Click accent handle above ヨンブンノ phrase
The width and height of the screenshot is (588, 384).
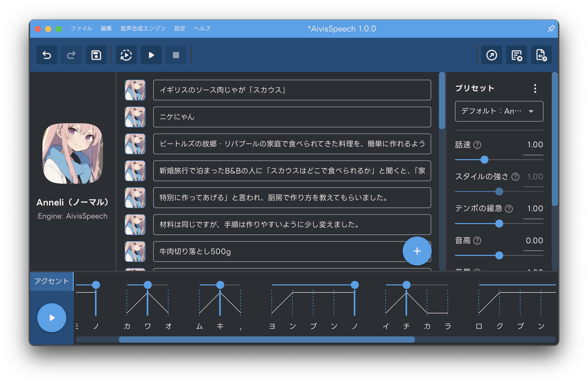click(355, 285)
